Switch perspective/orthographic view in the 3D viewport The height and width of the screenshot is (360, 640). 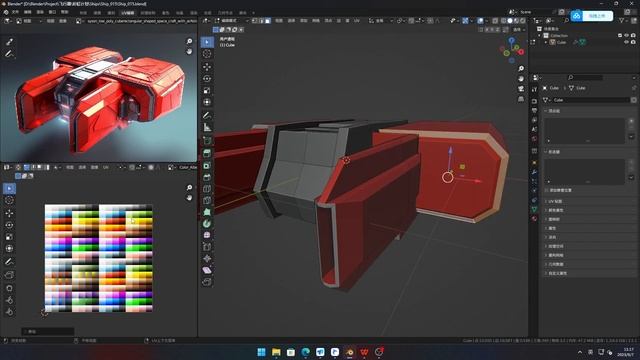click(521, 99)
